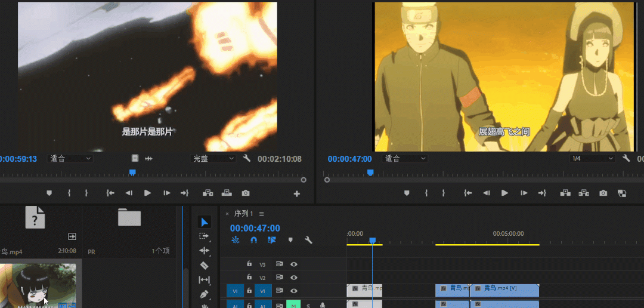Image resolution: width=644 pixels, height=308 pixels.
Task: Play the Program monitor sequence
Action: pyautogui.click(x=505, y=193)
